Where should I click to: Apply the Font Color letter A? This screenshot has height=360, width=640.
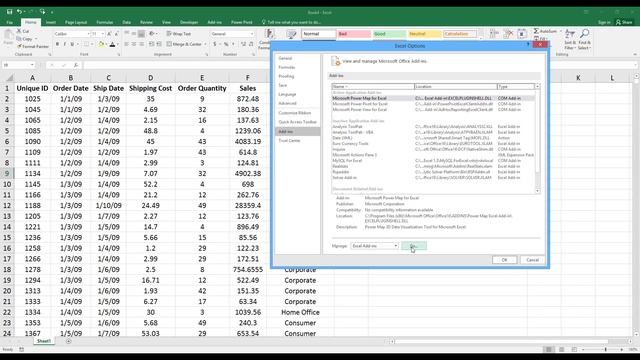(112, 44)
